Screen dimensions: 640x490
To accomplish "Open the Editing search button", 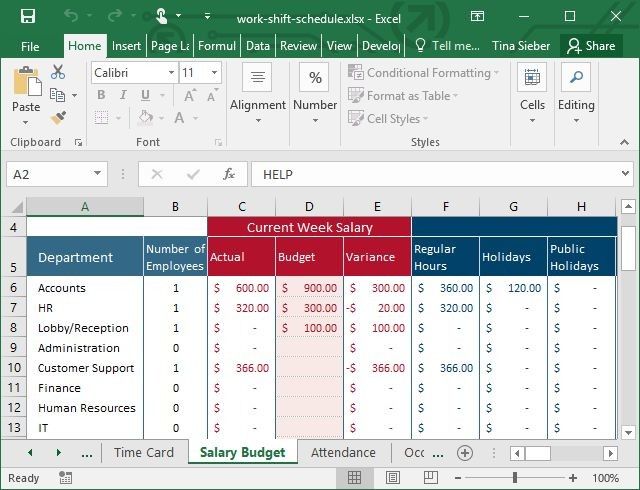I will tap(576, 88).
